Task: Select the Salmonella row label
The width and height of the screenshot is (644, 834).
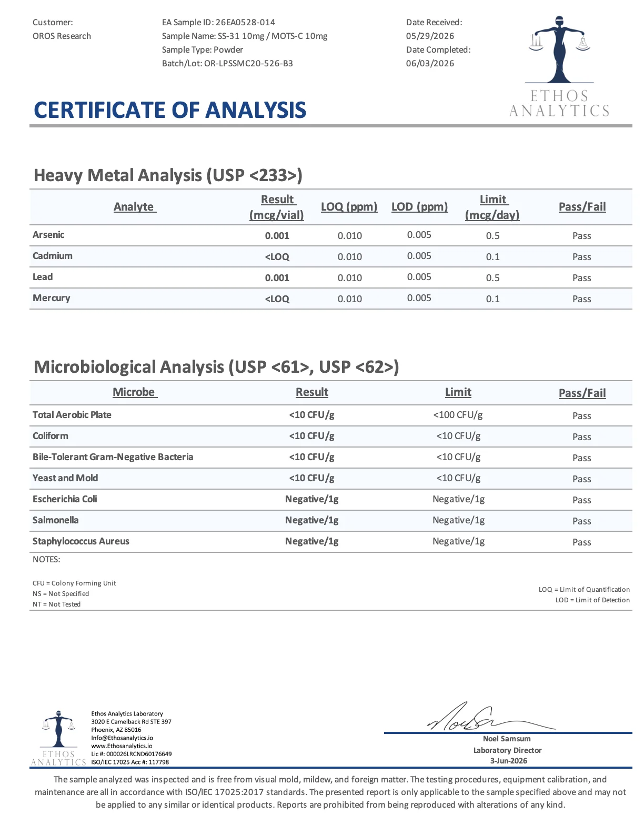Action: click(x=56, y=520)
